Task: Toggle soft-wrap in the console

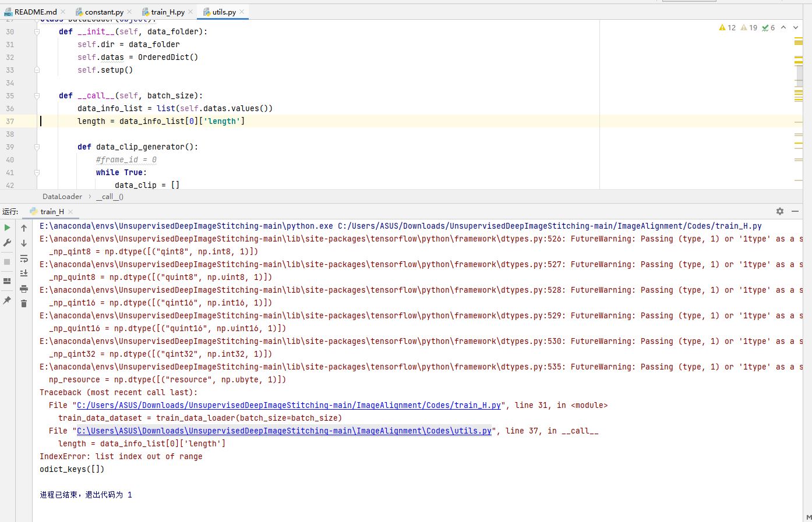Action: [23, 259]
